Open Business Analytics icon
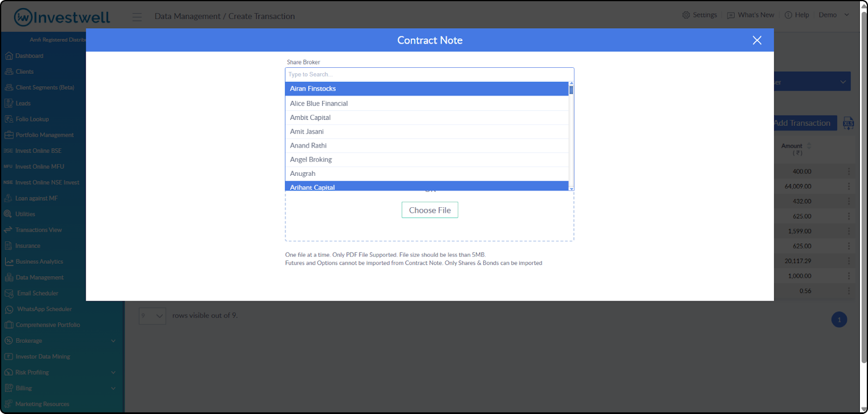This screenshot has width=868, height=414. (9, 262)
